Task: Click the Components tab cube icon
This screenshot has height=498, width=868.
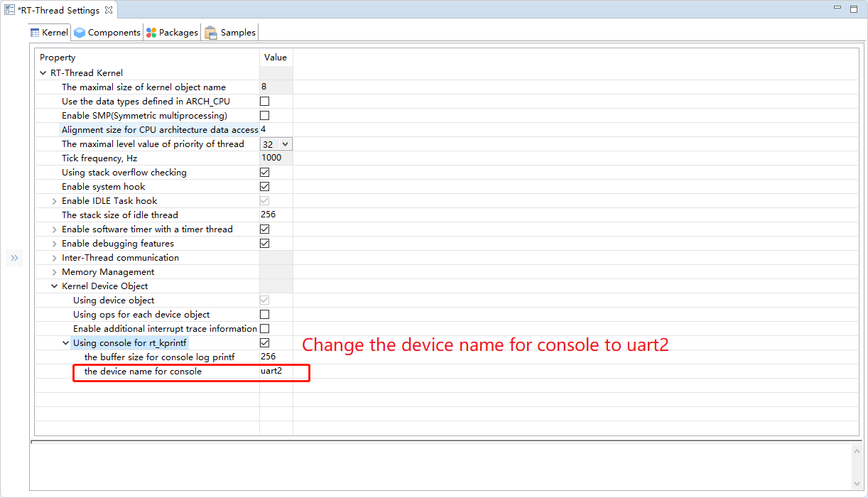Action: click(x=80, y=33)
